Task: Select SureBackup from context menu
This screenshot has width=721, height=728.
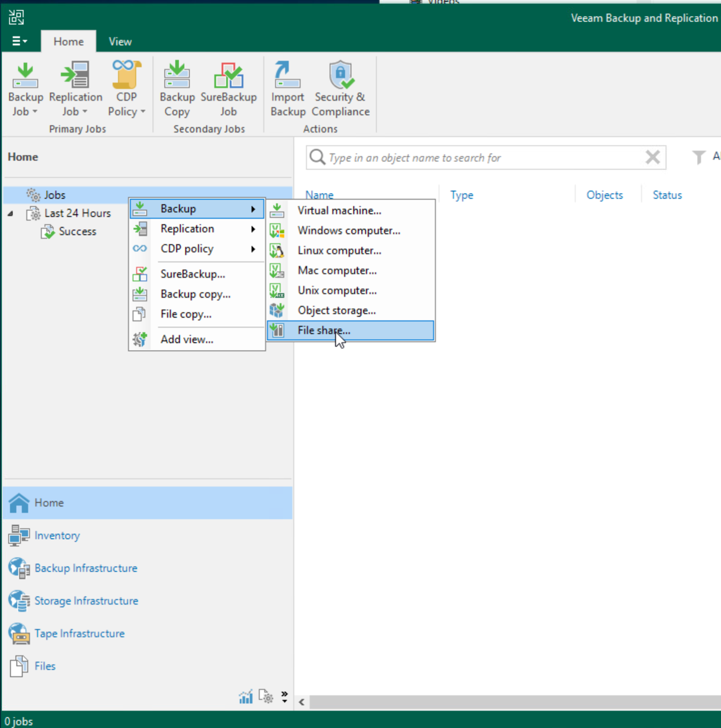Action: (197, 274)
